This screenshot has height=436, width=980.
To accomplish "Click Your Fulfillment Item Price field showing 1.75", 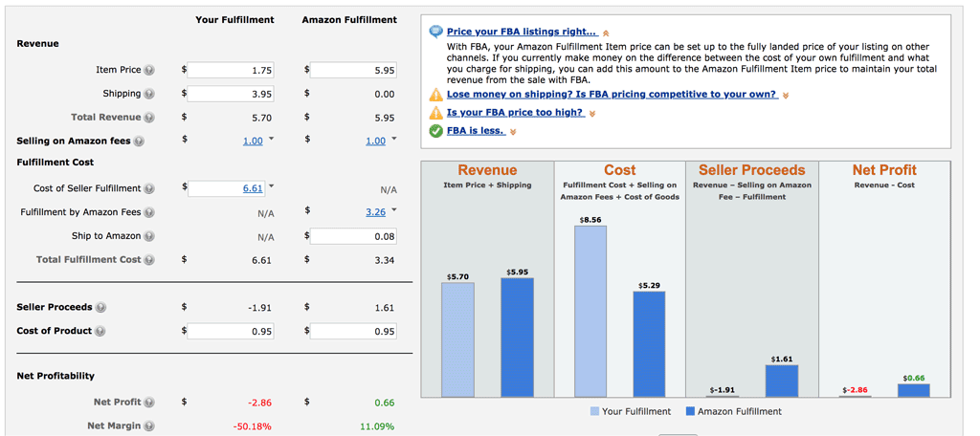I will point(231,71).
